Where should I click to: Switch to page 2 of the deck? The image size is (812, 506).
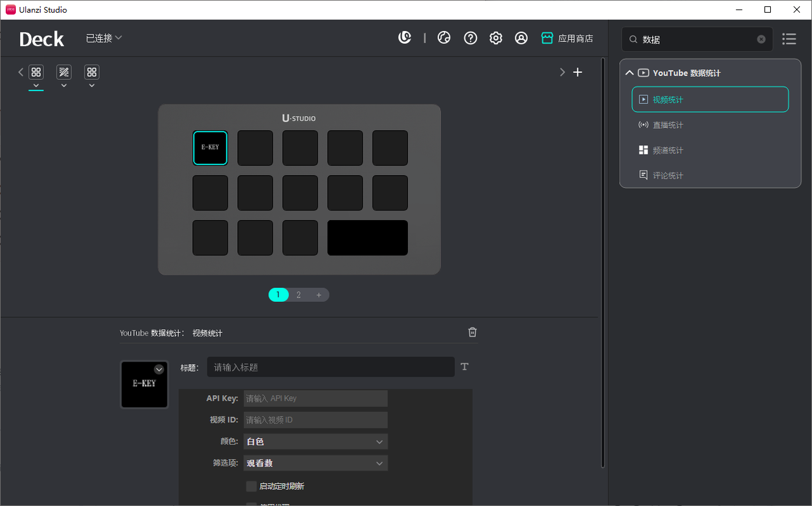click(298, 295)
